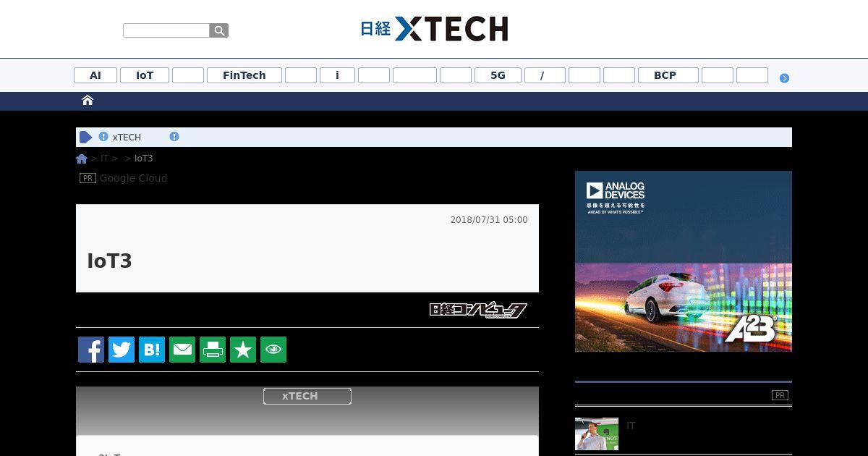Click the Nikkei Computer magazine logo

pyautogui.click(x=478, y=311)
